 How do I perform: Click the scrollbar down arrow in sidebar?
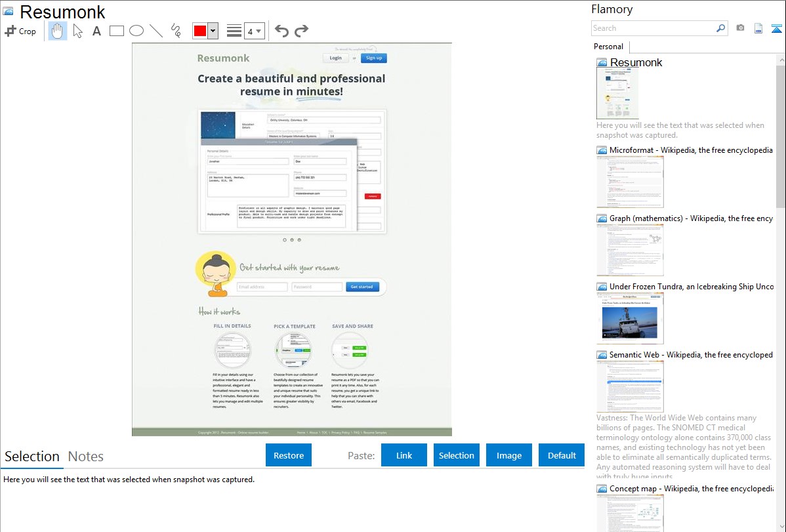(x=781, y=527)
